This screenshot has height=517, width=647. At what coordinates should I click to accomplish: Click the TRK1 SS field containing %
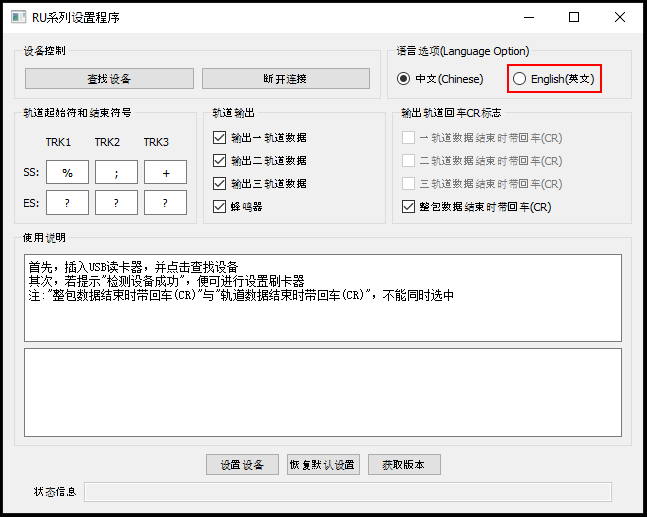point(67,172)
